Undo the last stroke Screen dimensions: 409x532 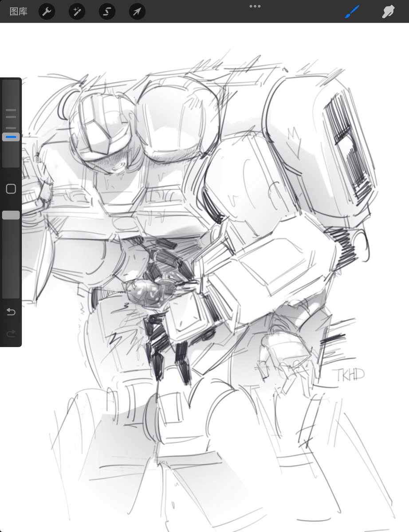tap(11, 312)
